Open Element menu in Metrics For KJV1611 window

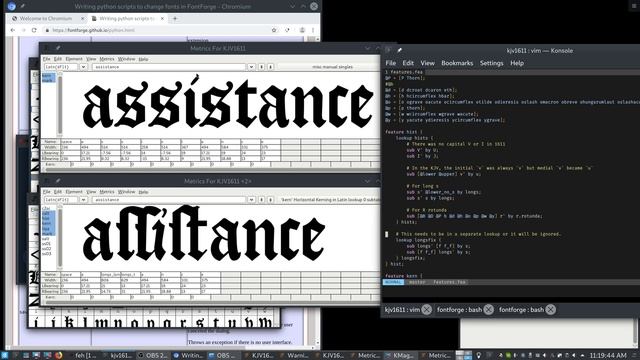pos(74,59)
